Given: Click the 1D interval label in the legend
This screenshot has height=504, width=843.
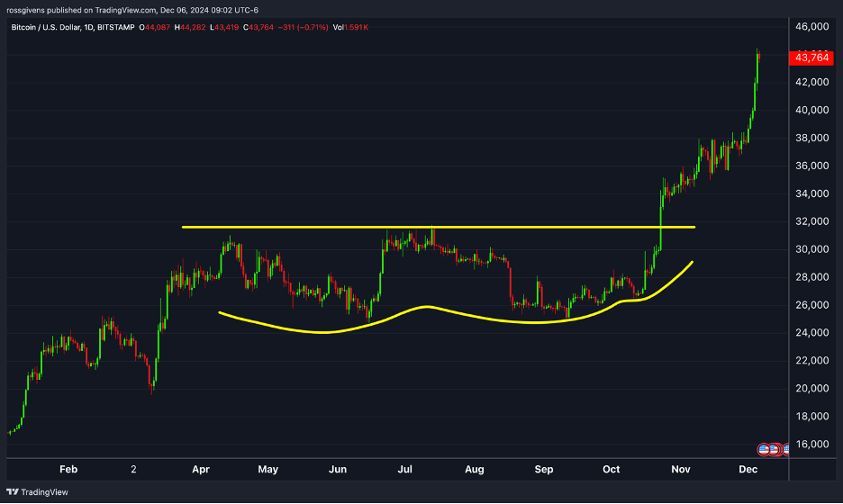Looking at the screenshot, I should [88, 27].
